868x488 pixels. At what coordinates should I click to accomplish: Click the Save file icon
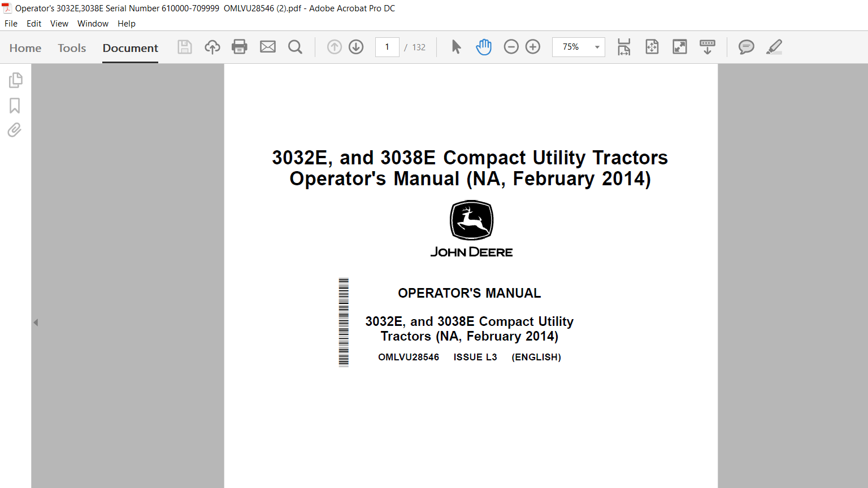pos(185,47)
